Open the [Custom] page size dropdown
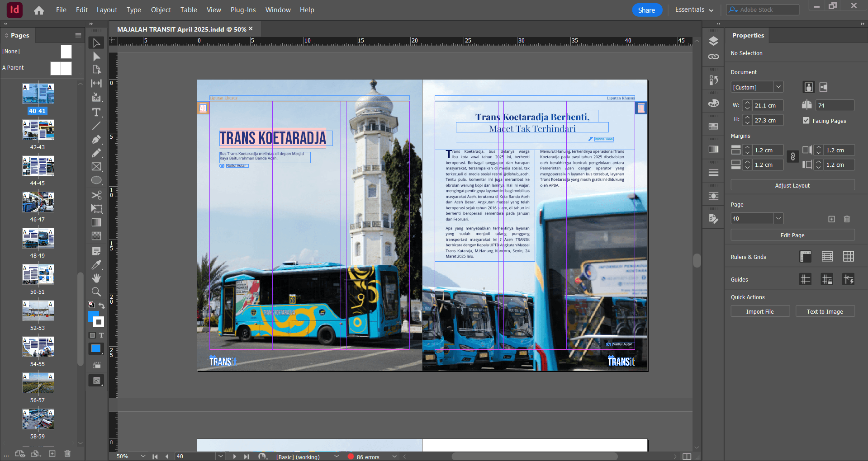This screenshot has height=461, width=868. click(778, 87)
